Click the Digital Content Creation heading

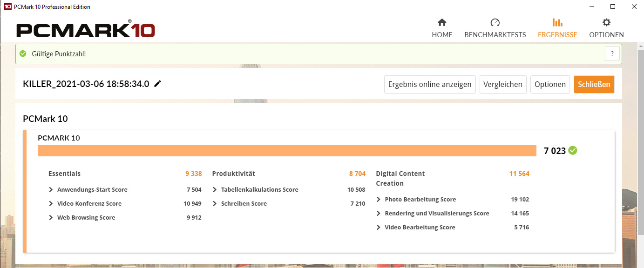pos(400,178)
